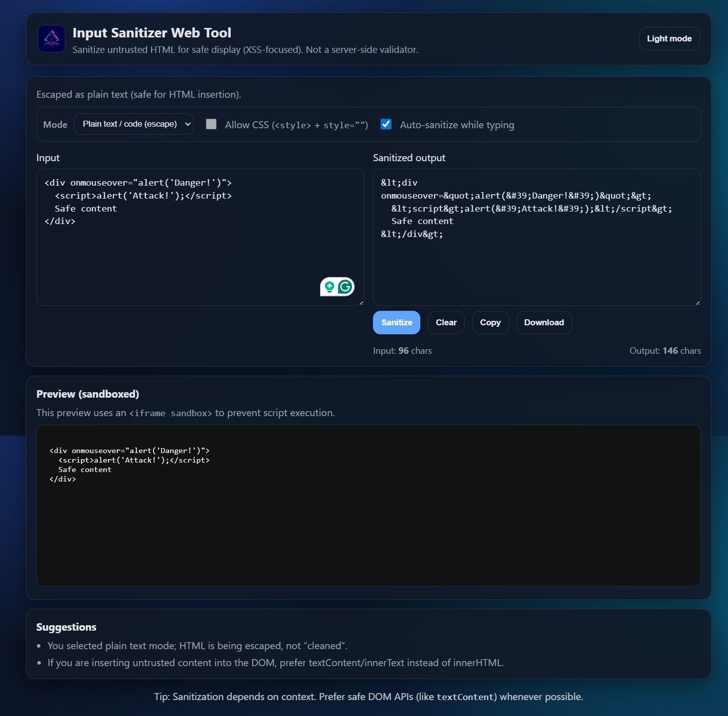
Task: Click inside the Sanitized output textarea
Action: (x=537, y=238)
